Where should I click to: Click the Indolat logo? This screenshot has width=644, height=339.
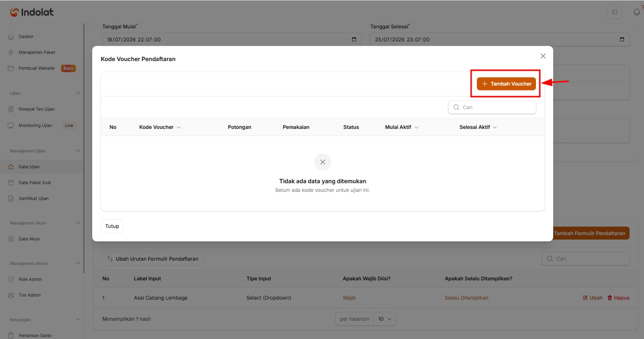coord(32,13)
